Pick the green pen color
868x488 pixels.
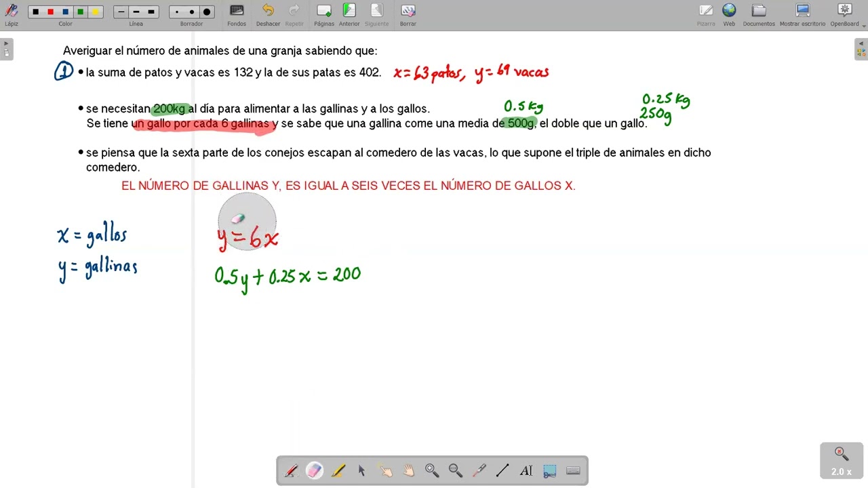click(x=80, y=12)
